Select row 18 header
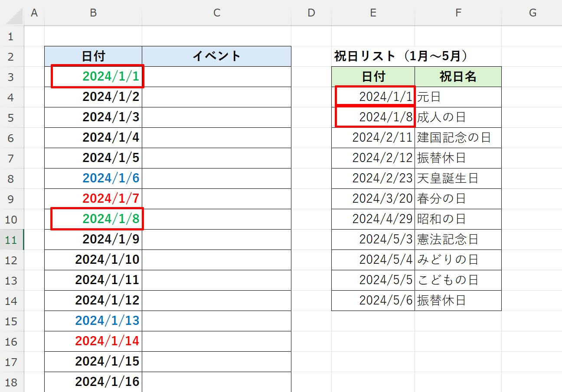Screen dimensions: 562x392 [12, 382]
